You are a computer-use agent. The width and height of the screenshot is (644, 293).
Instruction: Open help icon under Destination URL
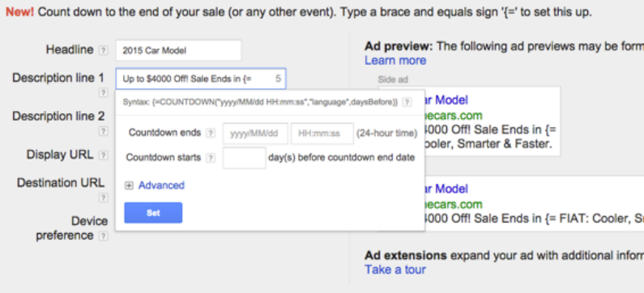[103, 197]
